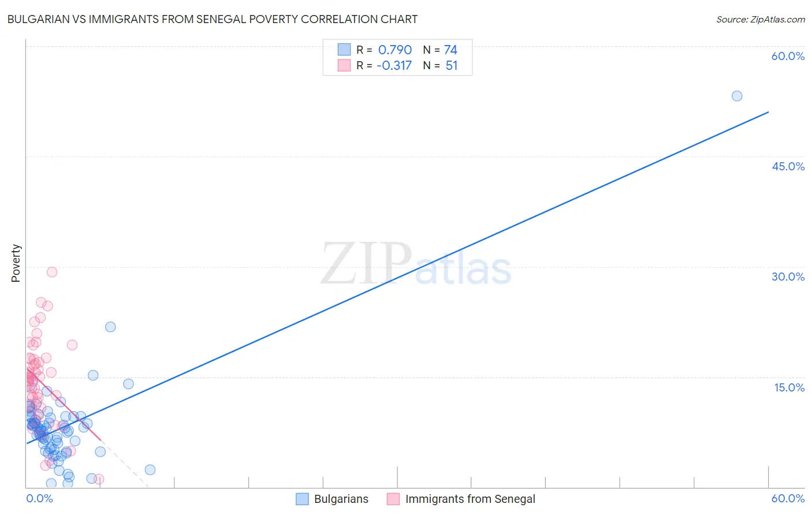Click the pink Immigrants from Senegal swatch
This screenshot has height=515, width=812.
[393, 499]
